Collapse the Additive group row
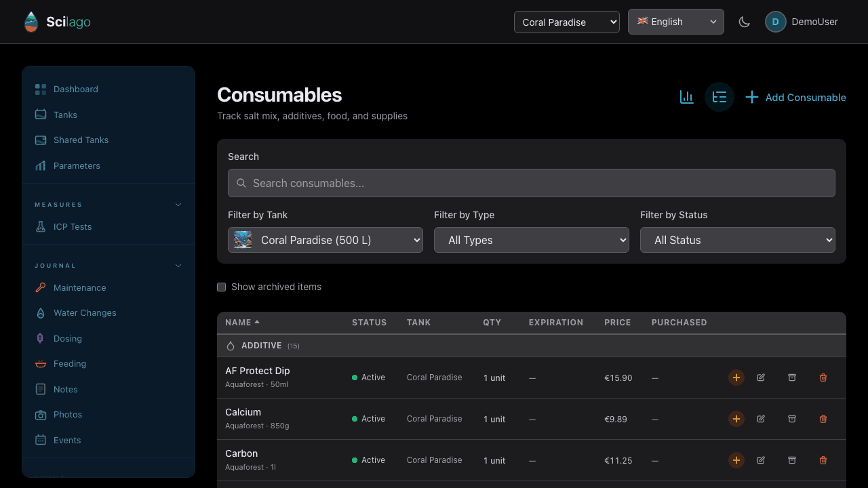 pos(532,346)
